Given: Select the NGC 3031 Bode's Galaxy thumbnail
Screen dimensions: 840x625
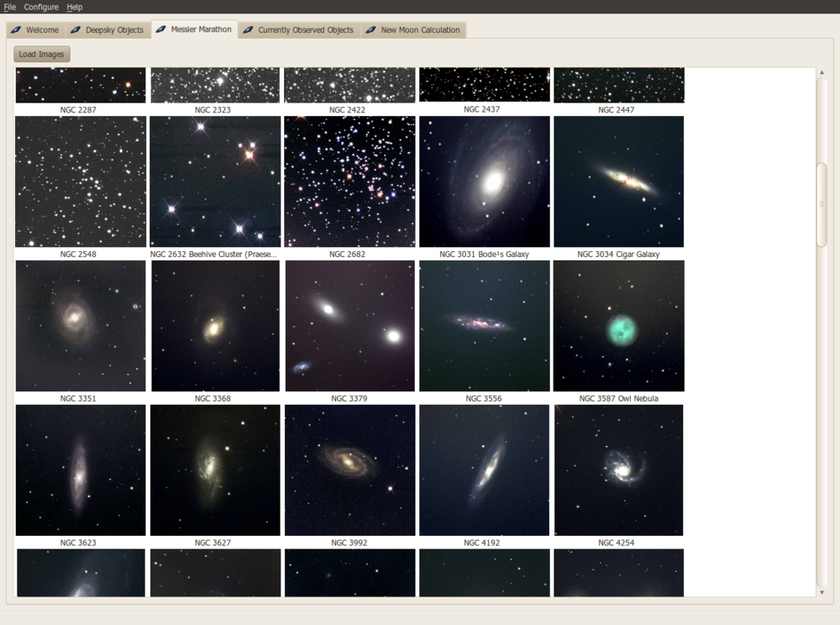Looking at the screenshot, I should click(484, 181).
